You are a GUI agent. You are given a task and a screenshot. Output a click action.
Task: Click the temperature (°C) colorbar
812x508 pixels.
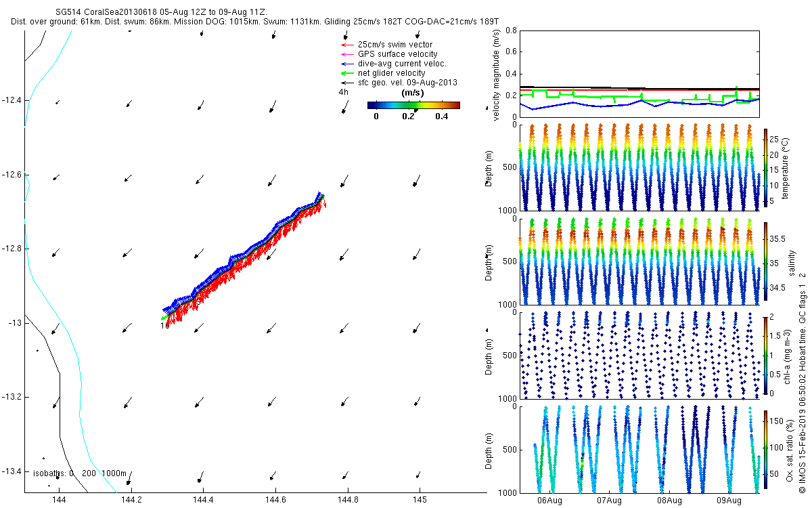tap(765, 167)
